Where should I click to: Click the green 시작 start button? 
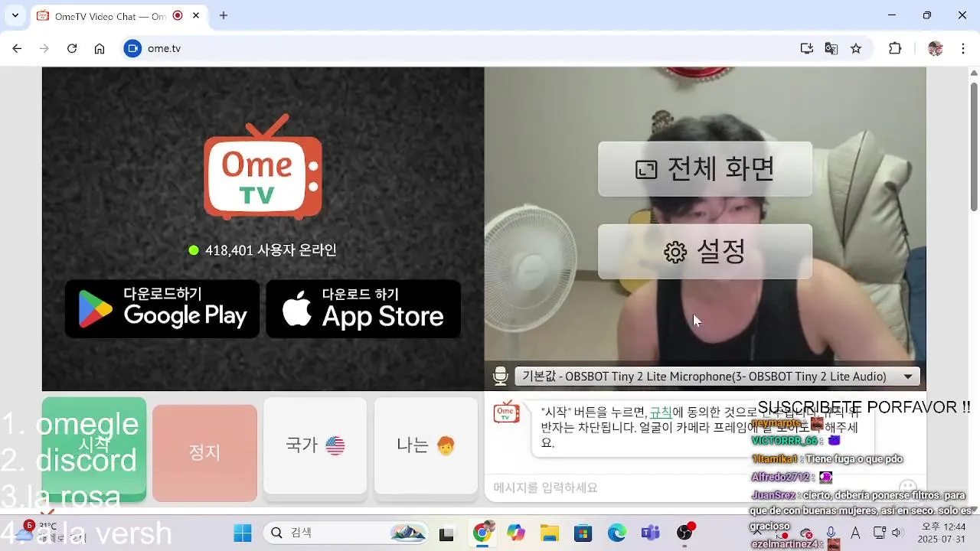(94, 448)
